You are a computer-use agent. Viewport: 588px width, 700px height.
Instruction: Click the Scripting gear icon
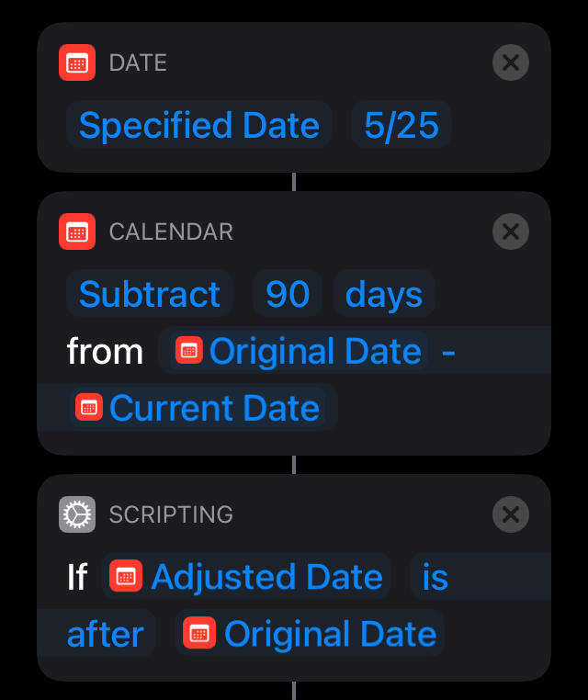(77, 514)
